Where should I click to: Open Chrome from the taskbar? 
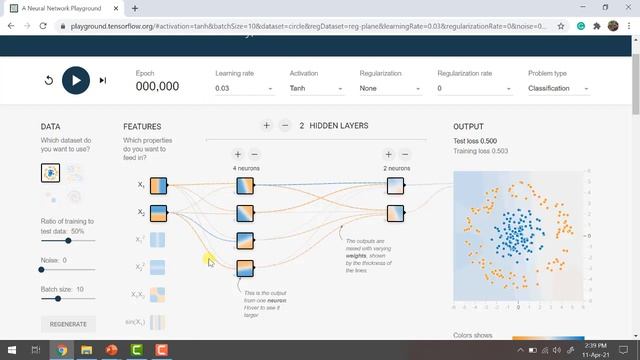[x=62, y=350]
